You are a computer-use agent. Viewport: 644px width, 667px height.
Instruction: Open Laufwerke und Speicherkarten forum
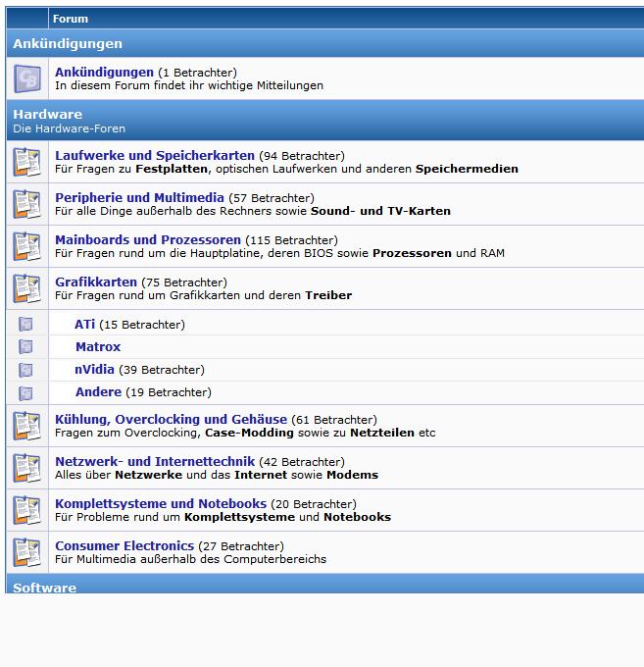pyautogui.click(x=155, y=156)
